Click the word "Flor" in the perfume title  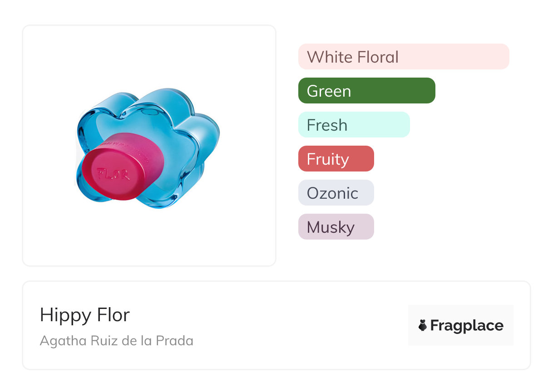coord(113,315)
